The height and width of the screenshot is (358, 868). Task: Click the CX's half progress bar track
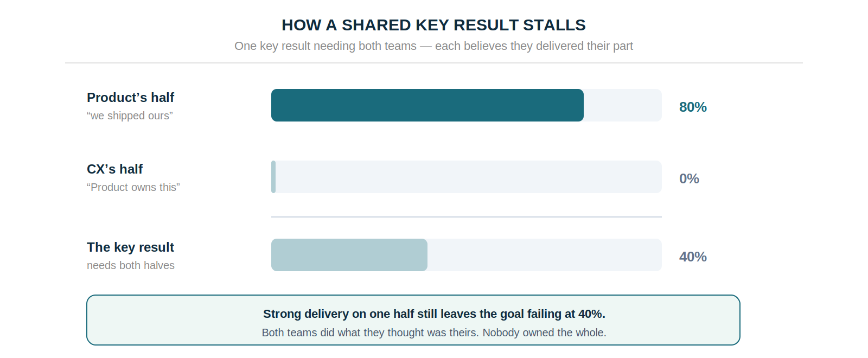[467, 177]
